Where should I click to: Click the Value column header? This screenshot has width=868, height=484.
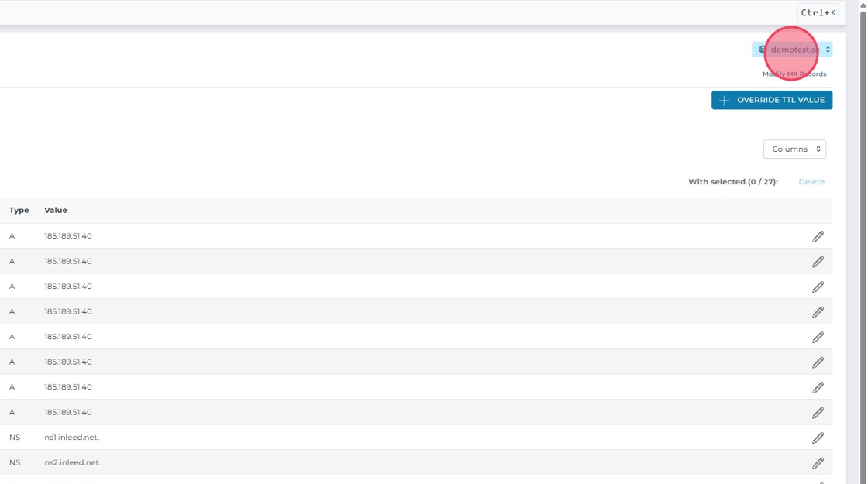click(x=56, y=210)
